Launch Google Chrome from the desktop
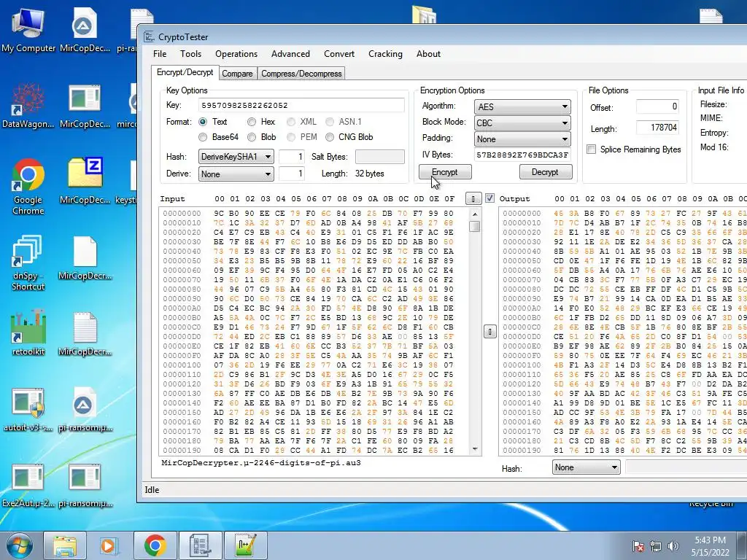Screen dimensions: 747x560 click(28, 186)
